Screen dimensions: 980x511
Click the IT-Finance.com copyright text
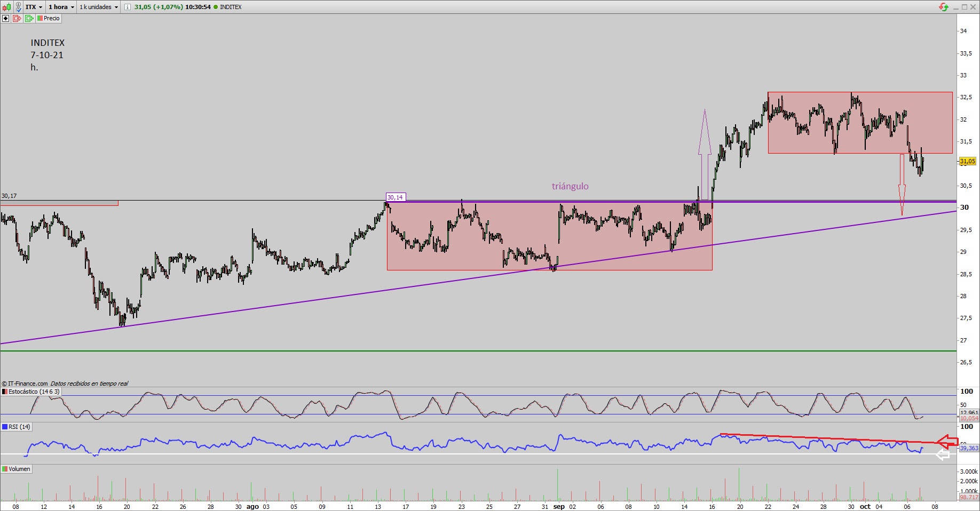click(x=25, y=384)
